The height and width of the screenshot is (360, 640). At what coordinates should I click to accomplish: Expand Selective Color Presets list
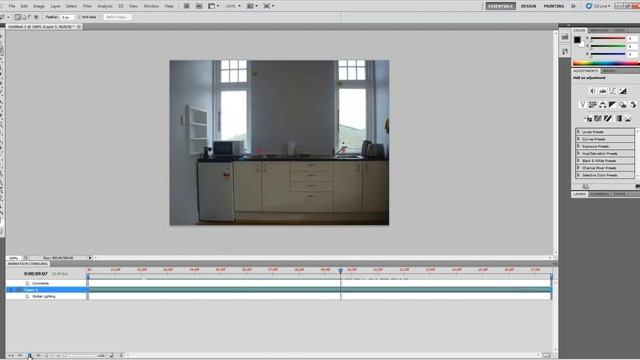click(x=578, y=175)
